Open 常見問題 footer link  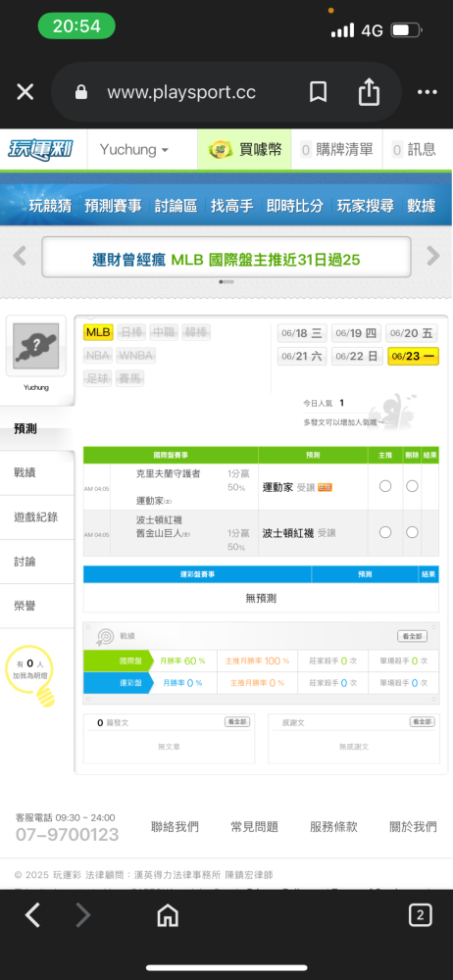(x=255, y=827)
